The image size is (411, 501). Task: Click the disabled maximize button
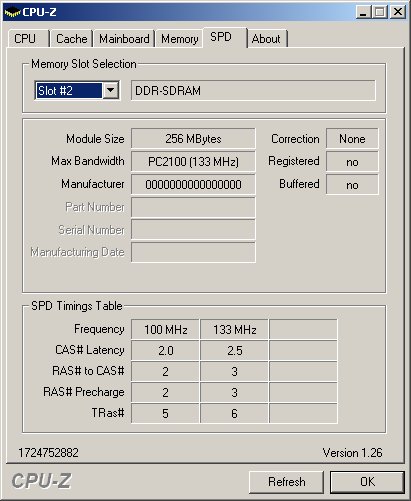[x=380, y=12]
